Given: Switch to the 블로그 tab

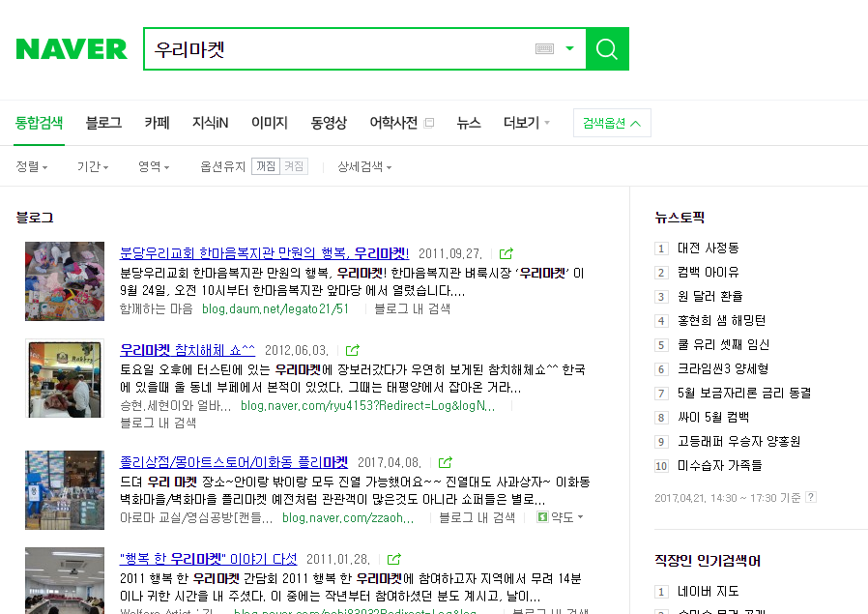Looking at the screenshot, I should [103, 123].
